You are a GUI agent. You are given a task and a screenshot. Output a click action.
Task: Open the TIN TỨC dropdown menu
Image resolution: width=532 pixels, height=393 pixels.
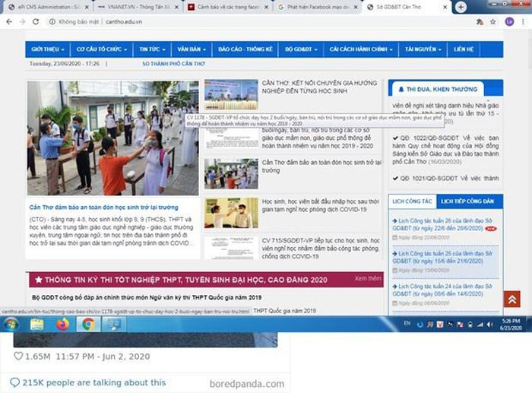pos(153,49)
